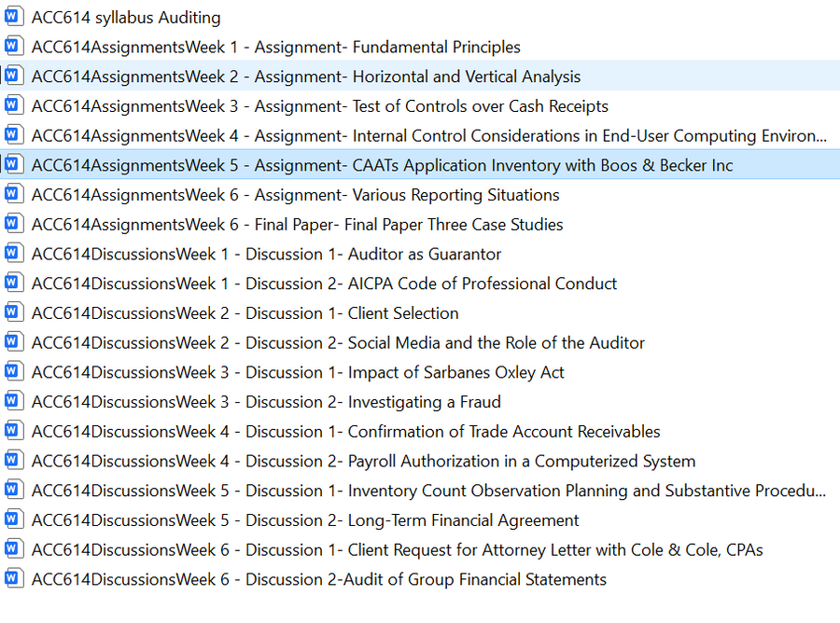
Task: Click the Word icon for AICPA Code of Professional Conduct
Action: tap(14, 283)
